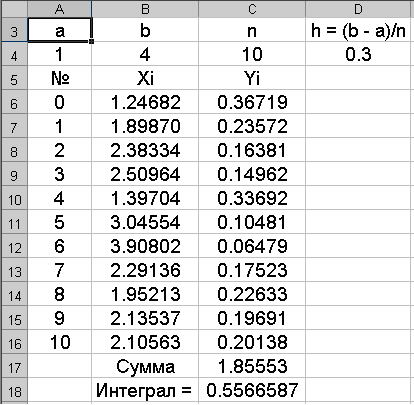The image size is (414, 405).
Task: Click index number 7 in column A
Action: (59, 270)
